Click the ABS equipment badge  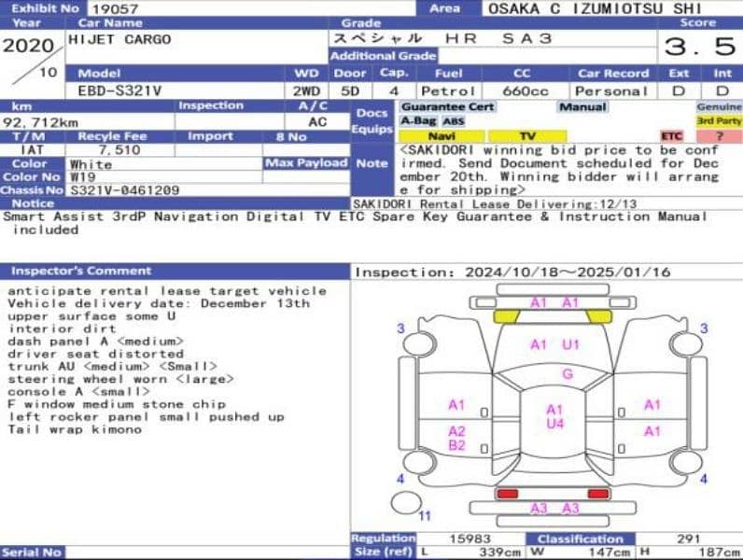454,121
